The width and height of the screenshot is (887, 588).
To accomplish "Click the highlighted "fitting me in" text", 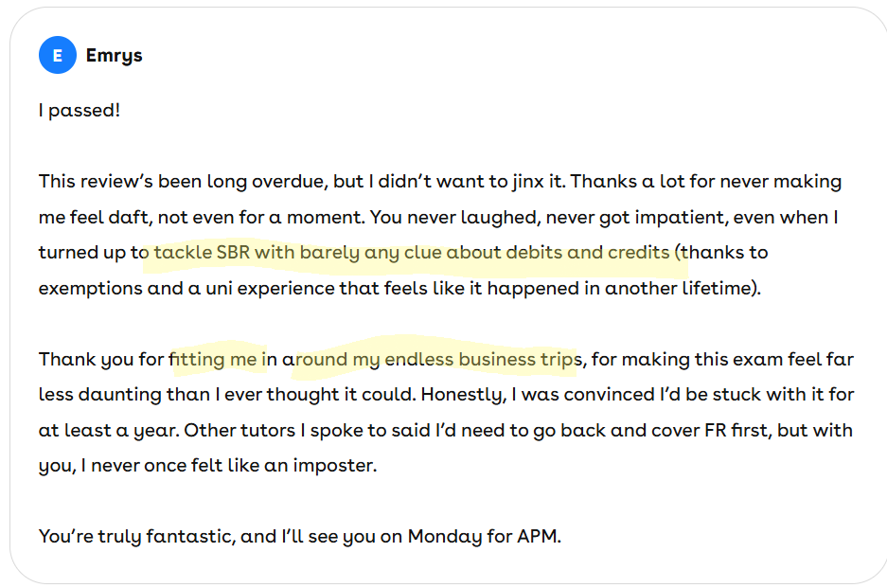I will click(218, 360).
